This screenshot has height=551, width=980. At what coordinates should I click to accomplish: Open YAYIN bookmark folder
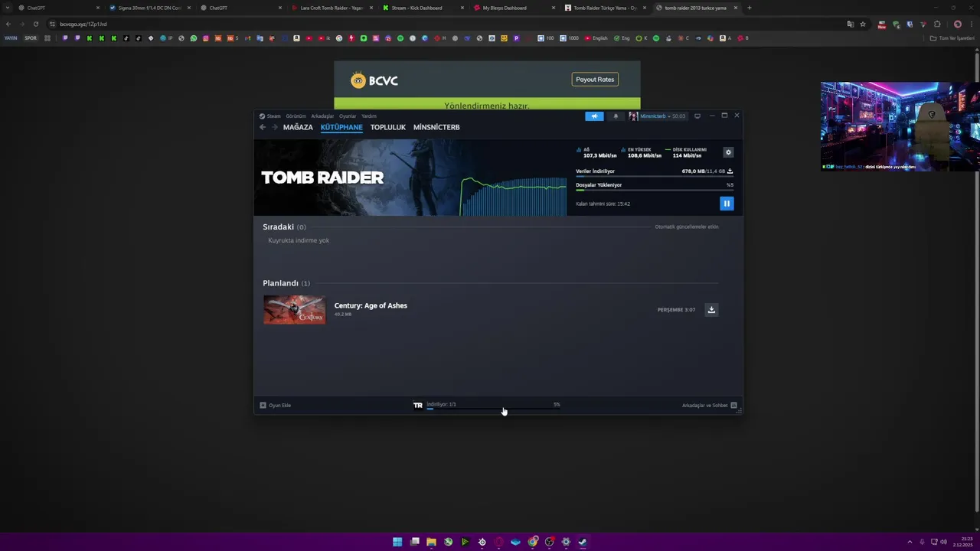11,37
